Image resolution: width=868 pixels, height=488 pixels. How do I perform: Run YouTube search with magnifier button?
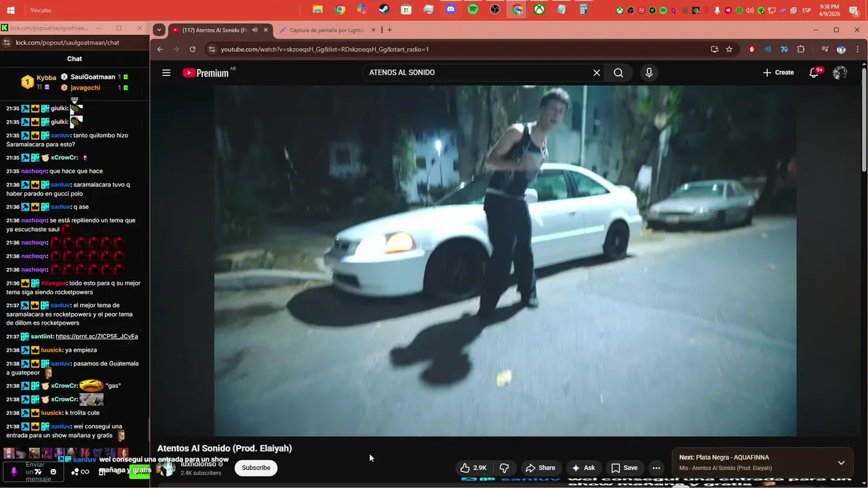(x=618, y=73)
